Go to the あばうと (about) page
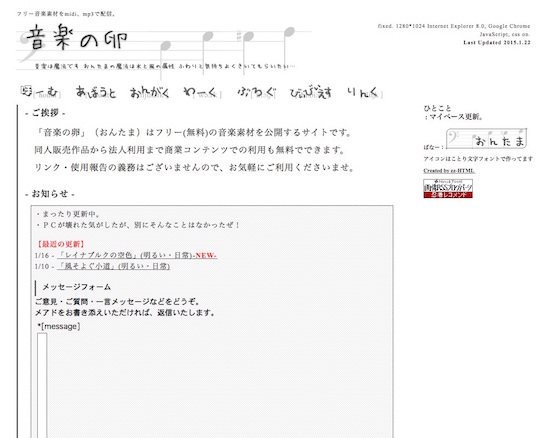Viewport: 550px width, 438px height. 96,92
